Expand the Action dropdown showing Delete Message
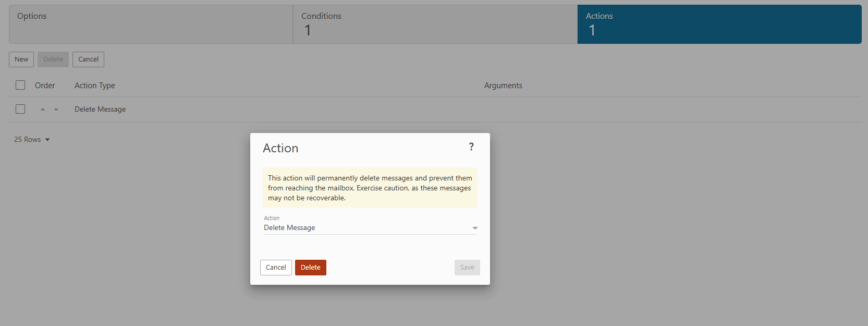Image resolution: width=868 pixels, height=326 pixels. pos(370,228)
